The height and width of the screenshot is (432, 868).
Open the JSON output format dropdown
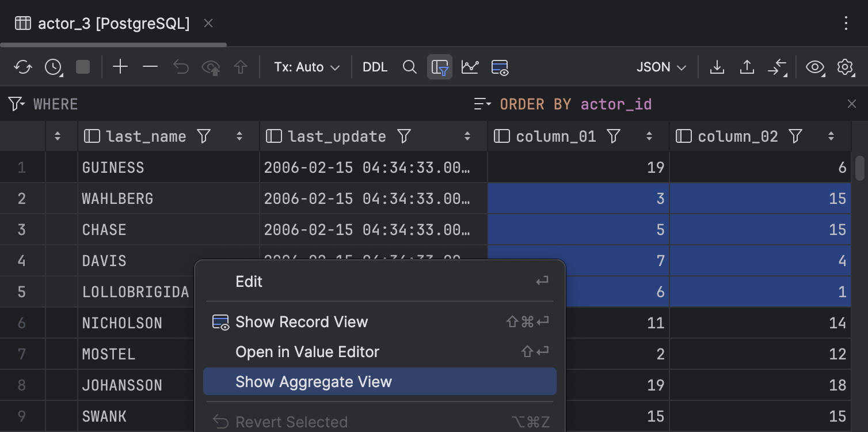(x=660, y=67)
